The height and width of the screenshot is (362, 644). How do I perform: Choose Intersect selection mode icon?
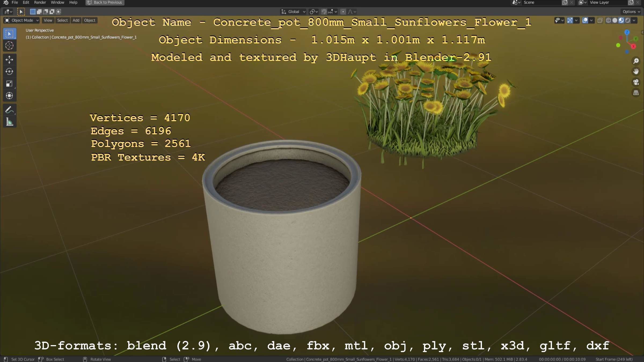click(x=58, y=12)
